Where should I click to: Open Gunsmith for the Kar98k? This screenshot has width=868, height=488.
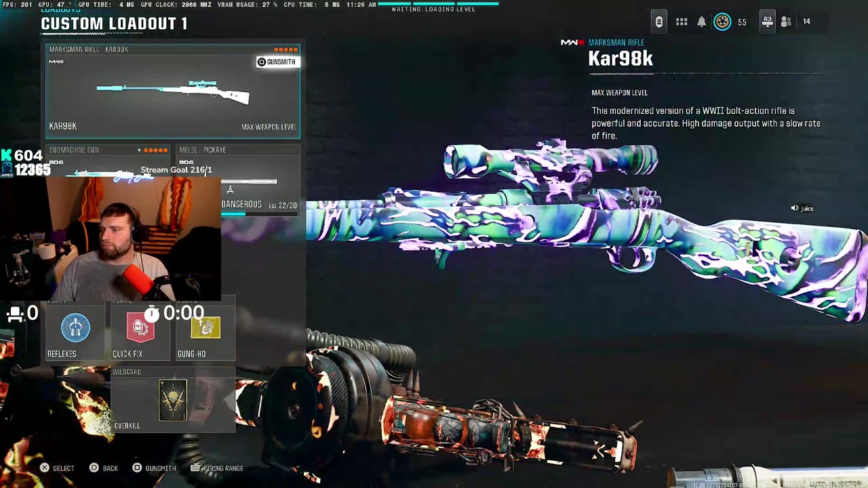tap(277, 62)
